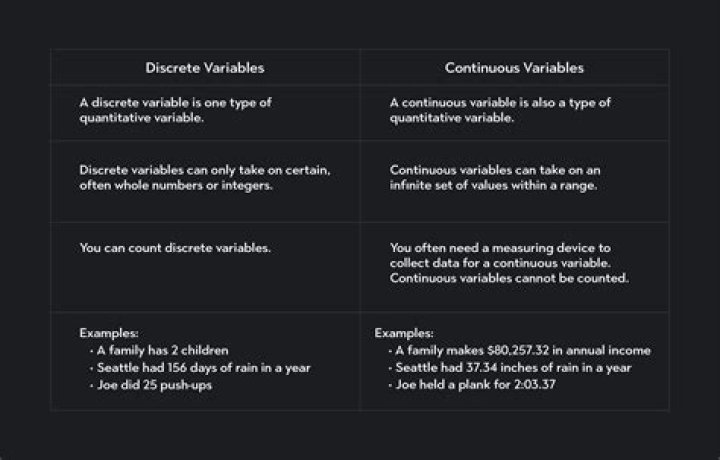Click the 'Seattle had 37.34 inches of rain' bullet
Image resolution: width=720 pixels, height=460 pixels.
coord(511,367)
